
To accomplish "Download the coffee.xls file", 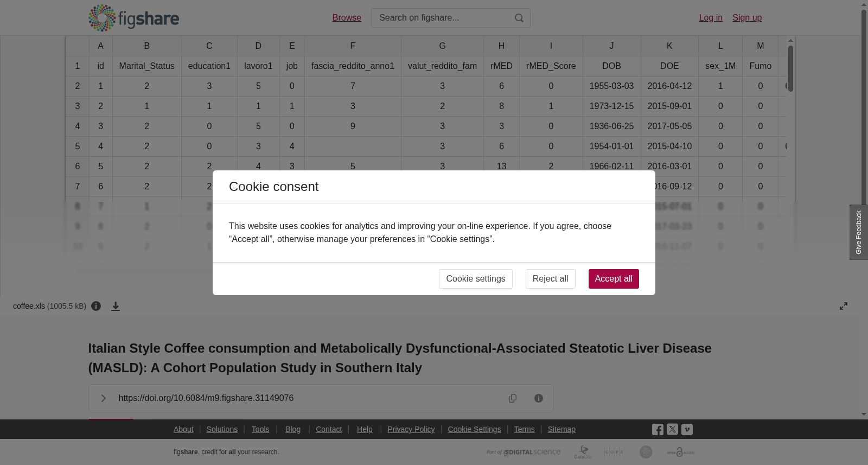I will pyautogui.click(x=116, y=306).
